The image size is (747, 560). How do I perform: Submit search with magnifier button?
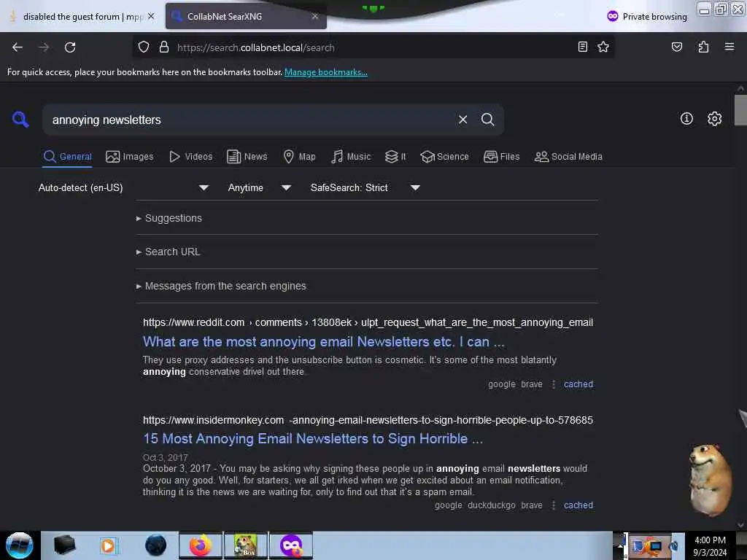pos(487,120)
